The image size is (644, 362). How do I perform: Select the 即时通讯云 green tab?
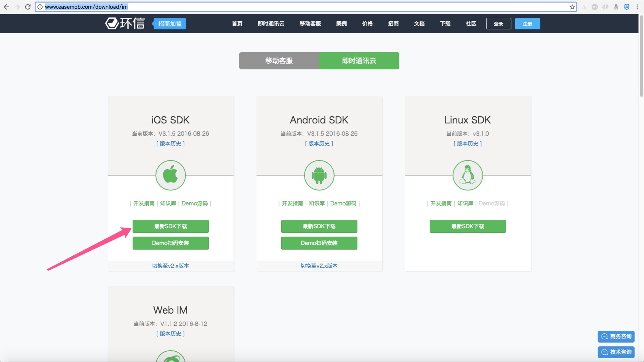click(359, 61)
